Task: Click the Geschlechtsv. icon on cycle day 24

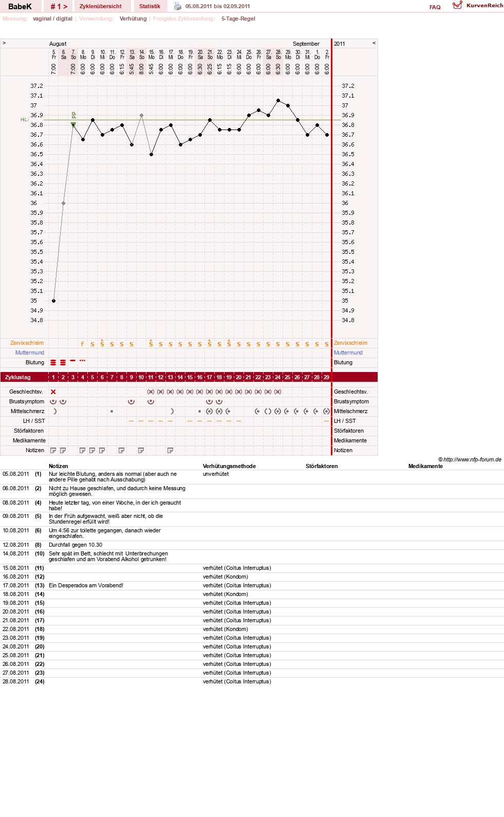Action: pyautogui.click(x=277, y=392)
